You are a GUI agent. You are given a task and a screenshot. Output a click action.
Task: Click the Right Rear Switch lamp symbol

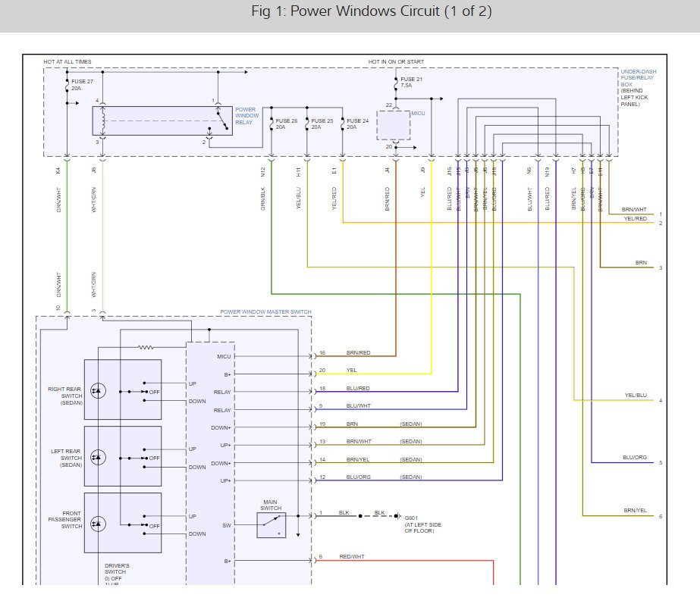coord(98,391)
